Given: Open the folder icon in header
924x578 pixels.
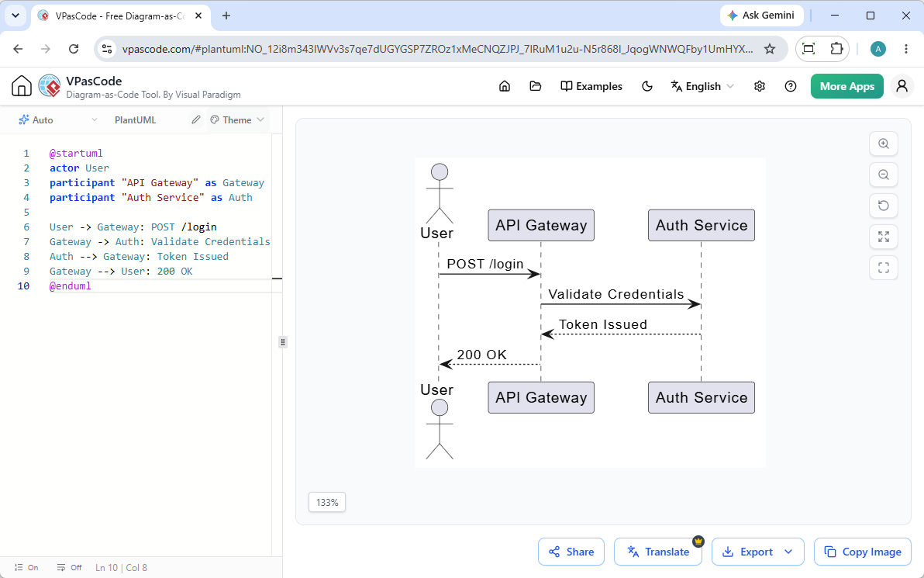Looking at the screenshot, I should [535, 86].
